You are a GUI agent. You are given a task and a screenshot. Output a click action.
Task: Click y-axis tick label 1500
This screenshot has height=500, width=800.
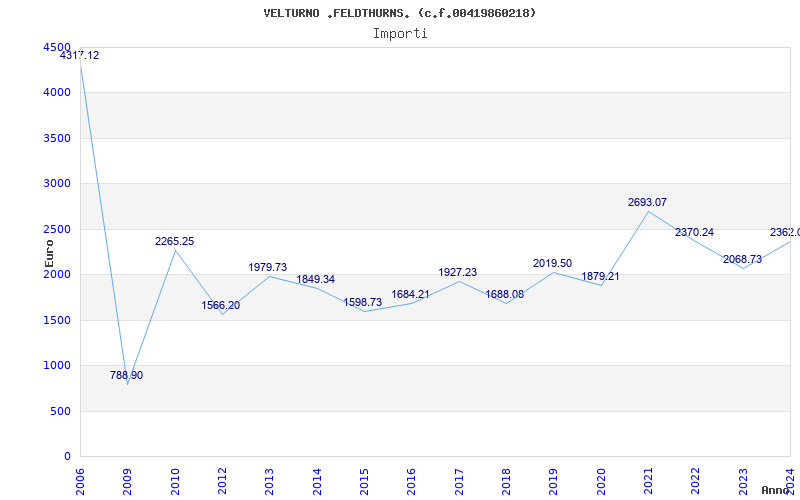(57, 320)
